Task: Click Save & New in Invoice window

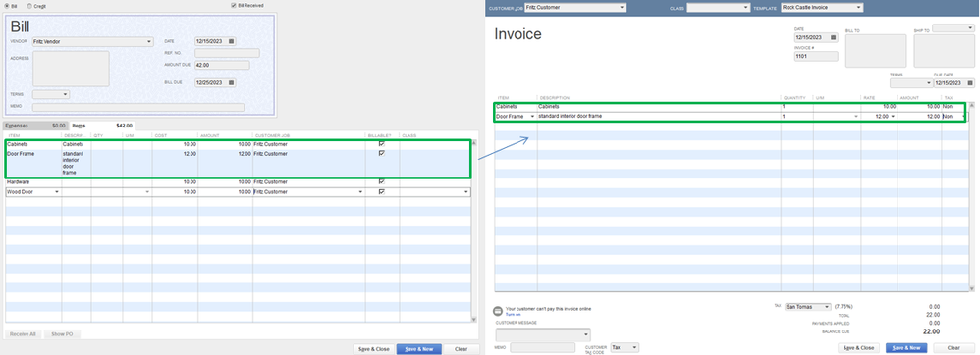Action: [906, 347]
